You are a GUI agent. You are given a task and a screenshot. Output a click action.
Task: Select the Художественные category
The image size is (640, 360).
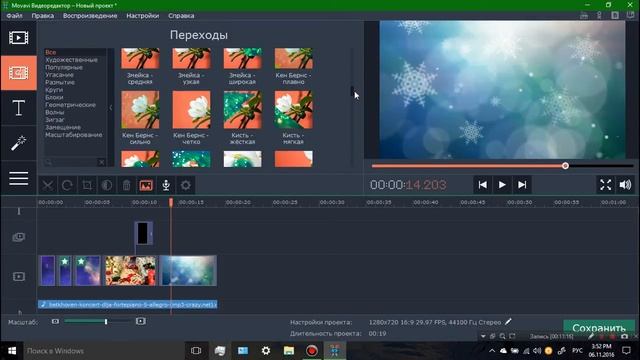point(71,60)
